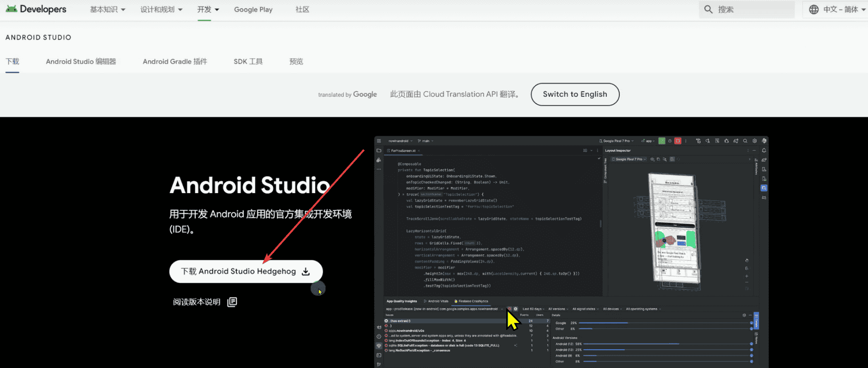Click the Switch to English button
The height and width of the screenshot is (368, 868).
pos(575,94)
